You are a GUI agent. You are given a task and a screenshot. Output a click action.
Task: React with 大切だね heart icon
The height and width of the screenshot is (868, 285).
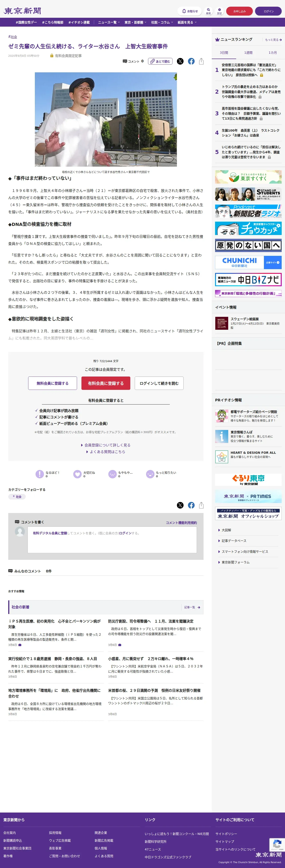pyautogui.click(x=77, y=474)
